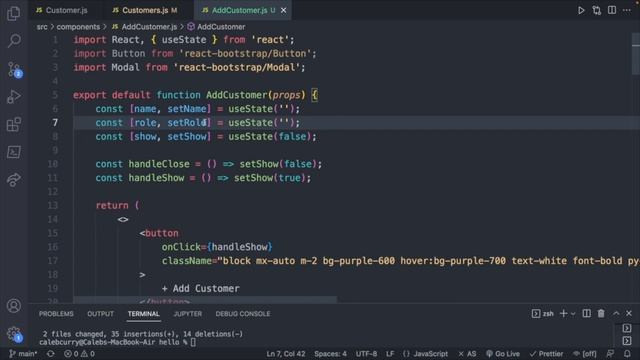Open the Extensions view

coord(13,124)
